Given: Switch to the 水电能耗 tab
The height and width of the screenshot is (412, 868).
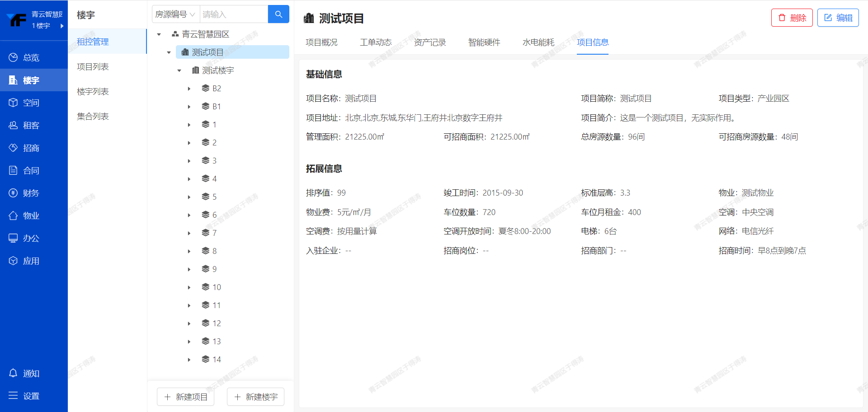Looking at the screenshot, I should tap(538, 42).
